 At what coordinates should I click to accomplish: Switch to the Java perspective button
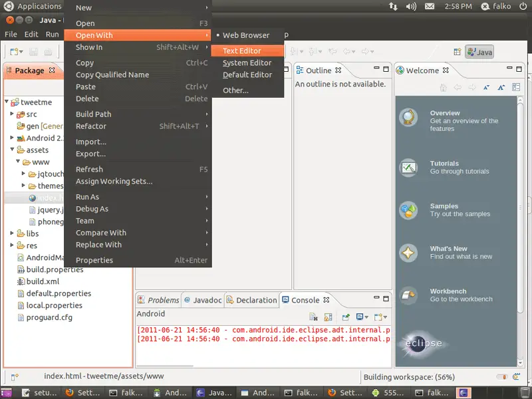[479, 52]
